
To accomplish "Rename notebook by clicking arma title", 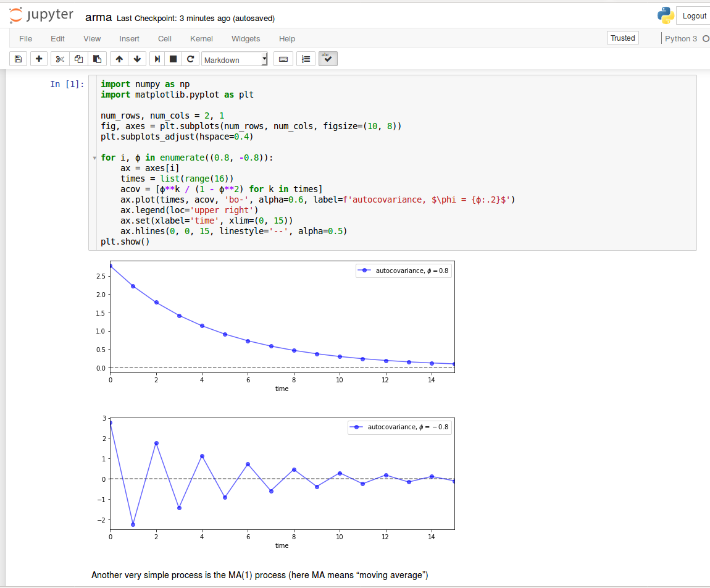I will [x=98, y=17].
